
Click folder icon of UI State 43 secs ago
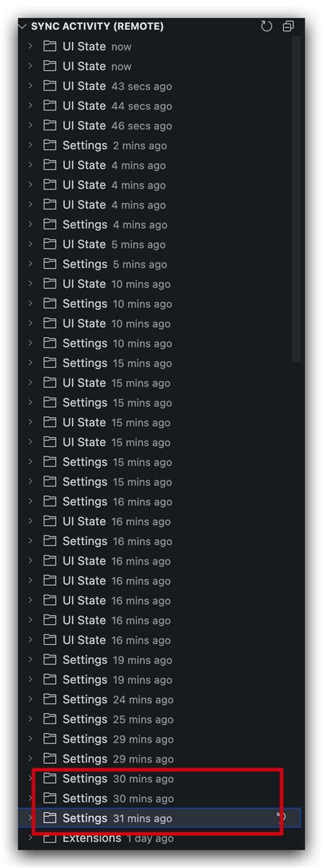50,86
